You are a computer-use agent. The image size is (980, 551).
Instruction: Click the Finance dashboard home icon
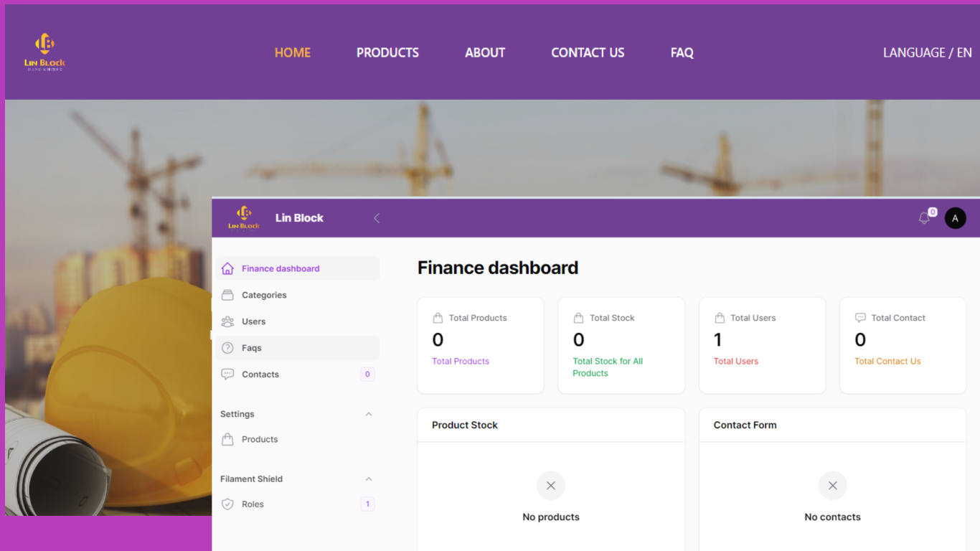(x=227, y=268)
